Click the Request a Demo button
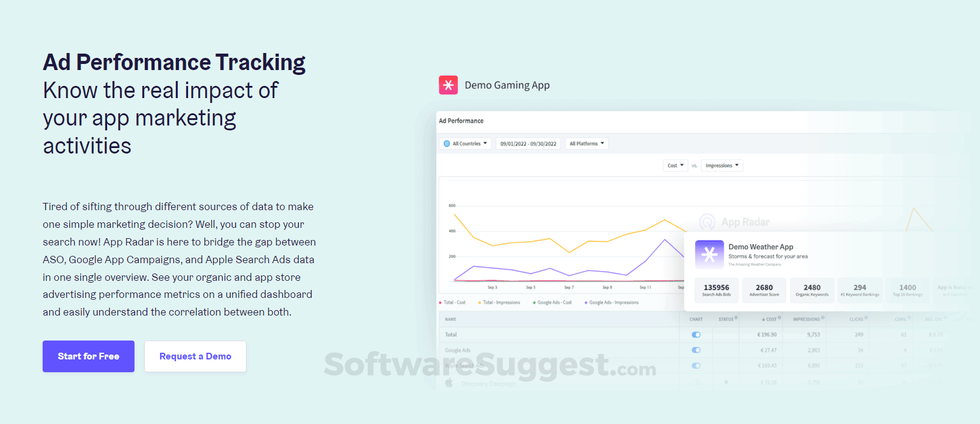980x424 pixels. [195, 356]
